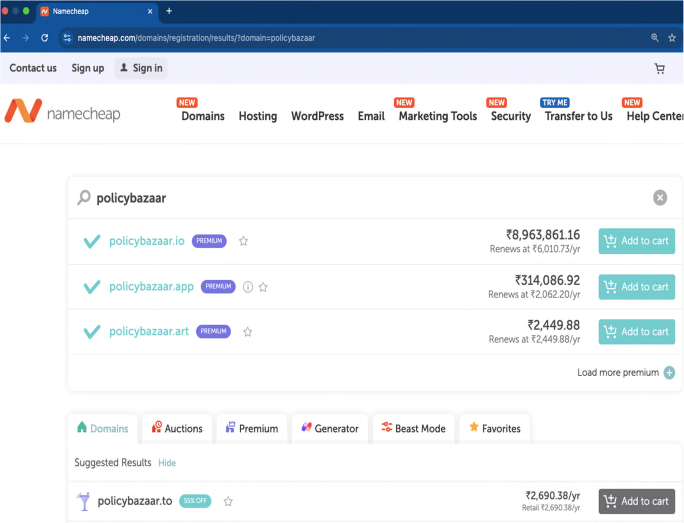
Task: Click the search magnifier icon beside policybazaar
Action: click(84, 198)
